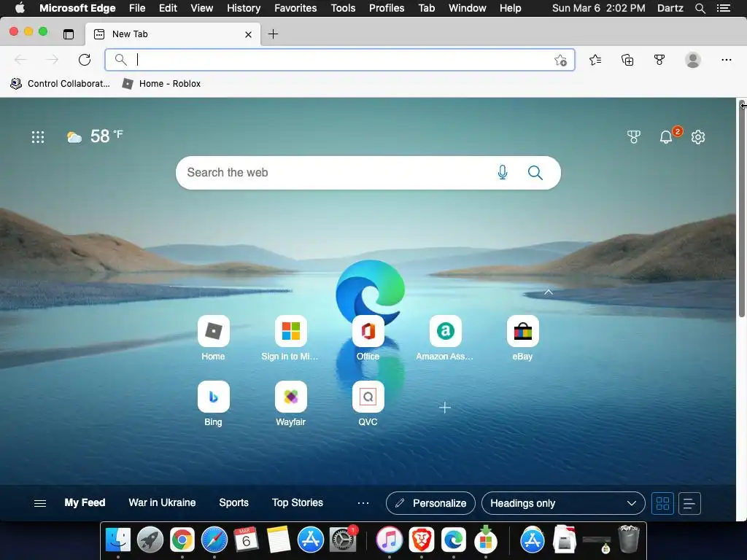Open the Office quick link tile
This screenshot has height=560, width=747.
pyautogui.click(x=368, y=338)
